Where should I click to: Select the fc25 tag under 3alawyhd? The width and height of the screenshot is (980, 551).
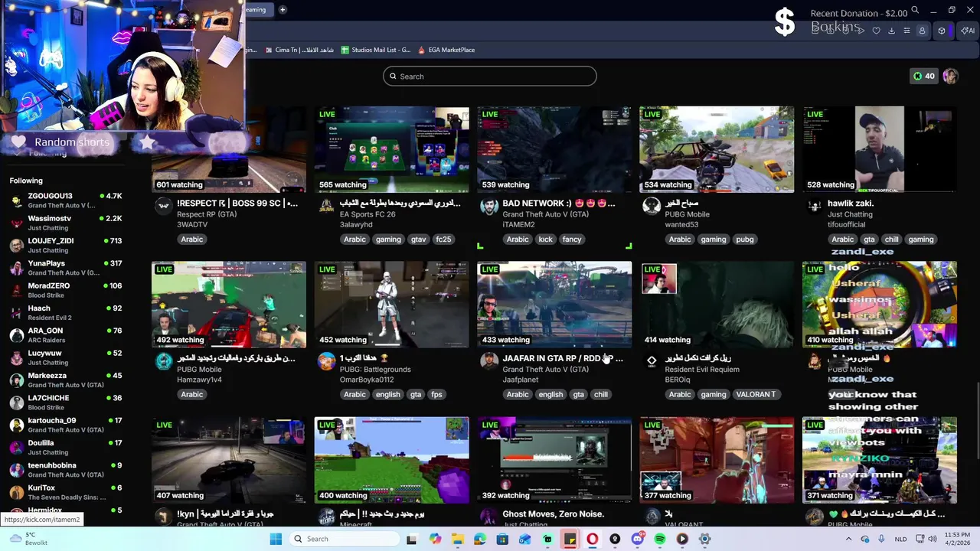[x=443, y=240]
